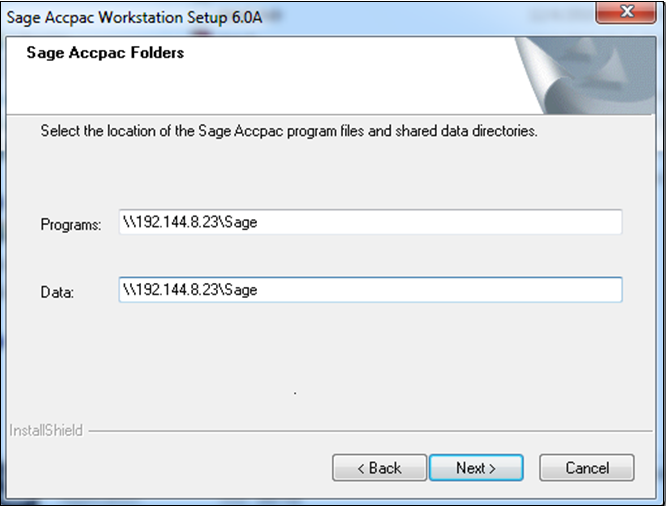Click the Programs: field label

pyautogui.click(x=71, y=224)
